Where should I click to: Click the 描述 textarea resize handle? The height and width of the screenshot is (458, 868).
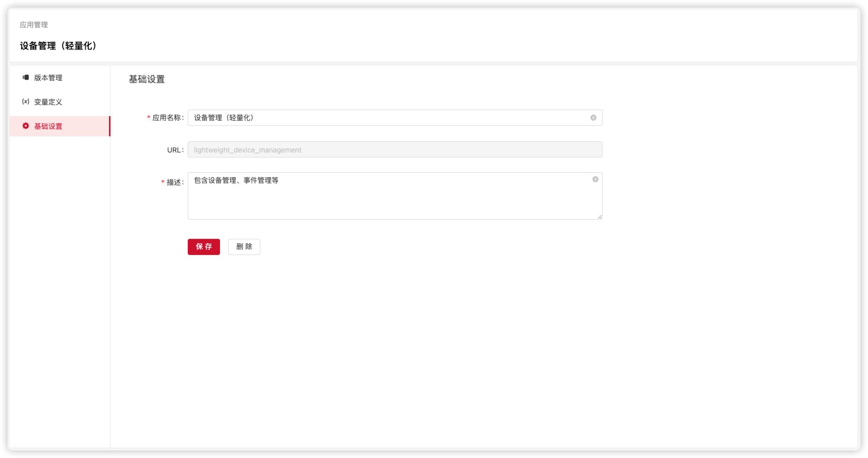[599, 217]
